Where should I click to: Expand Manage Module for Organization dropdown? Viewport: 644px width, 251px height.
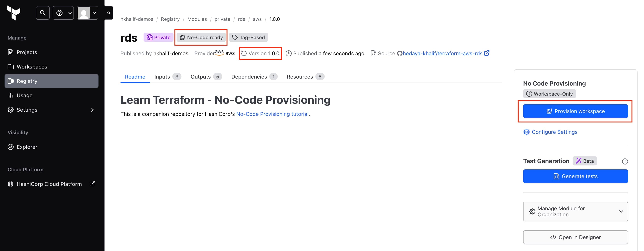575,211
